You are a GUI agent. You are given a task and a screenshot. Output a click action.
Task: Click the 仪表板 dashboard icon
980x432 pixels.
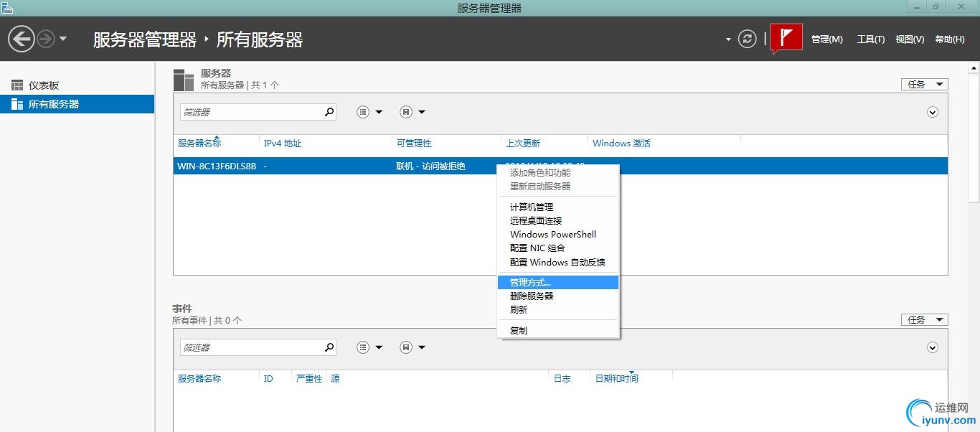click(x=17, y=85)
